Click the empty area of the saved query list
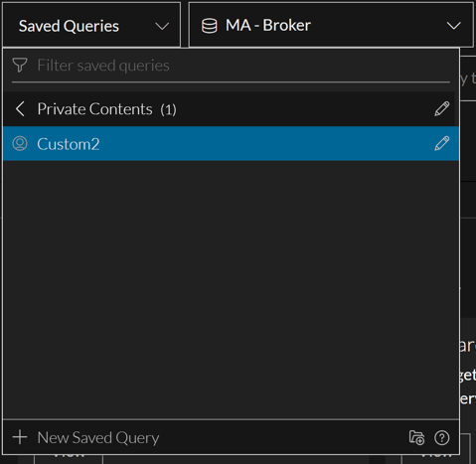Image resolution: width=476 pixels, height=464 pixels. 231,290
